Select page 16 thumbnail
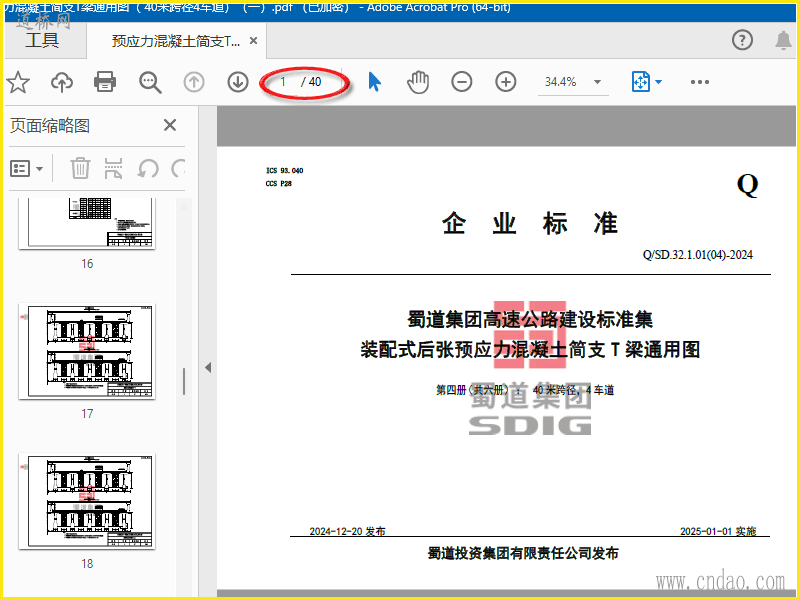Image resolution: width=800 pixels, height=600 pixels. click(87, 223)
